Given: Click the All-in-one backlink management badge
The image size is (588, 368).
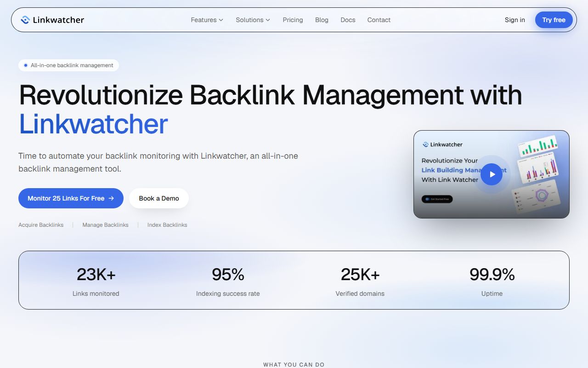Looking at the screenshot, I should click(68, 65).
